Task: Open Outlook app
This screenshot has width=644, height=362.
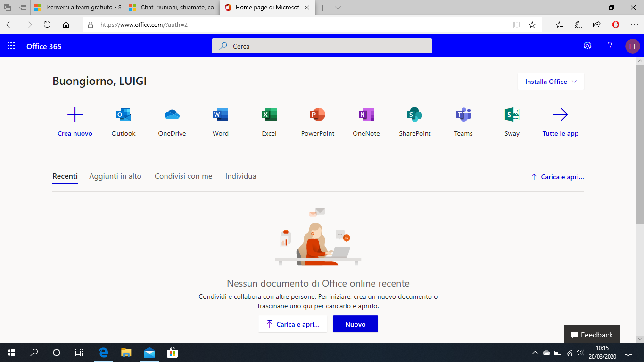Action: coord(124,122)
